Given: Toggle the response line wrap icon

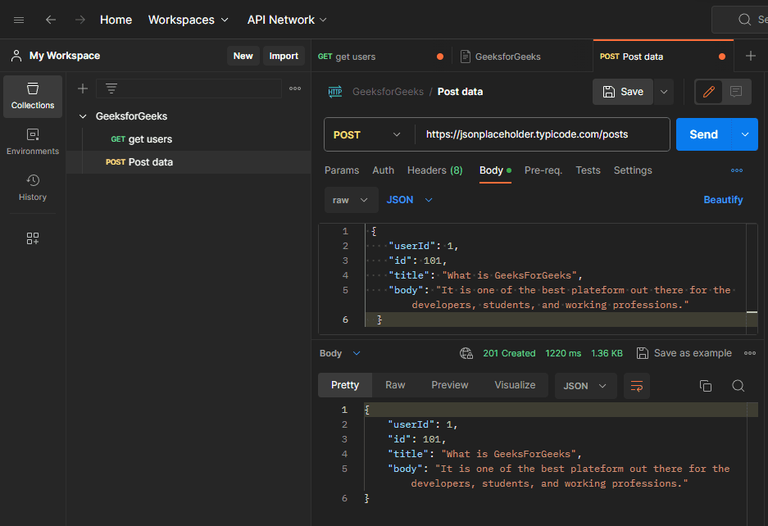Looking at the screenshot, I should [x=636, y=386].
